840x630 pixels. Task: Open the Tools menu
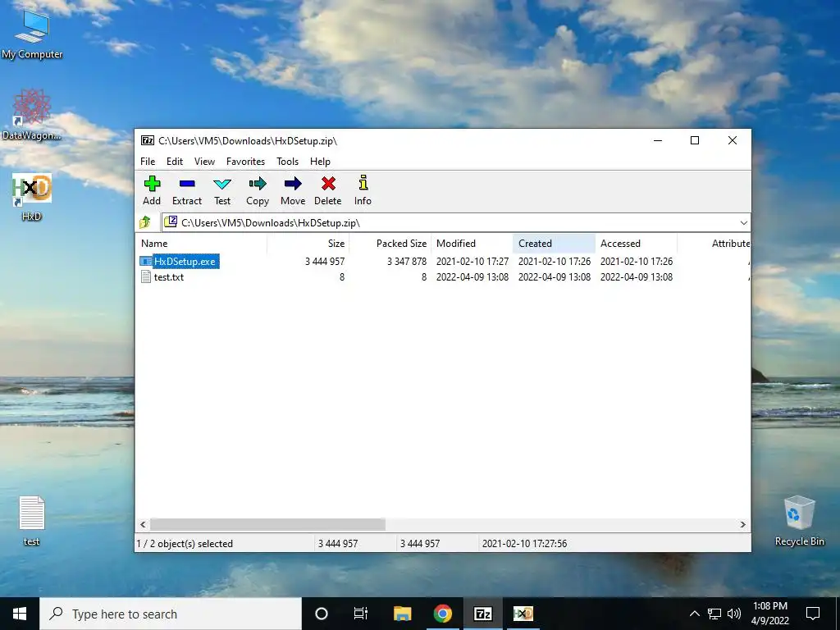click(288, 162)
